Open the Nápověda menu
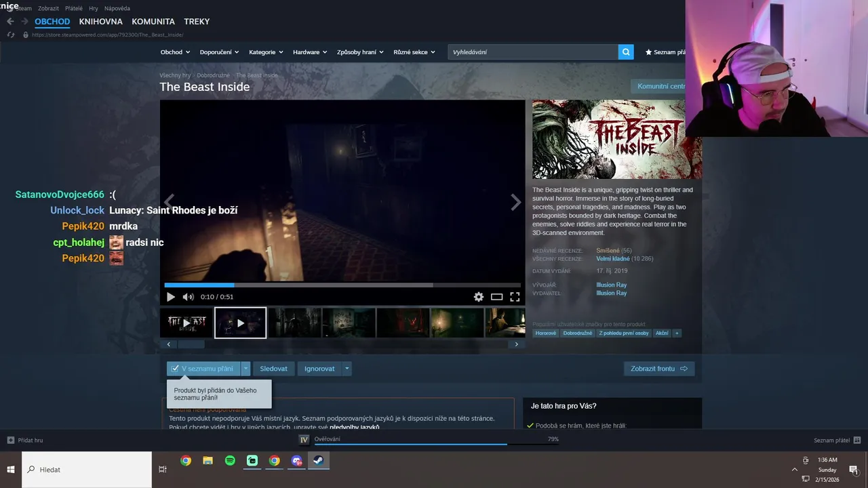This screenshot has width=868, height=488. pyautogui.click(x=117, y=8)
